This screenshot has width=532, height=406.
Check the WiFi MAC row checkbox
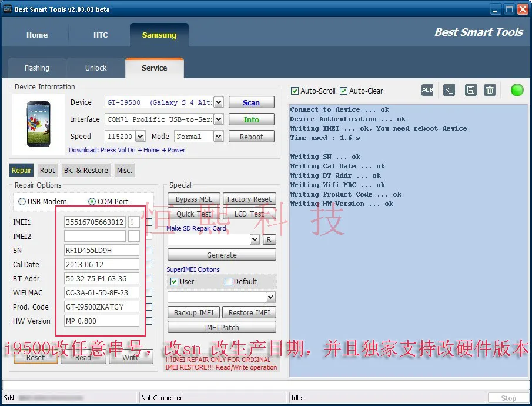(149, 292)
